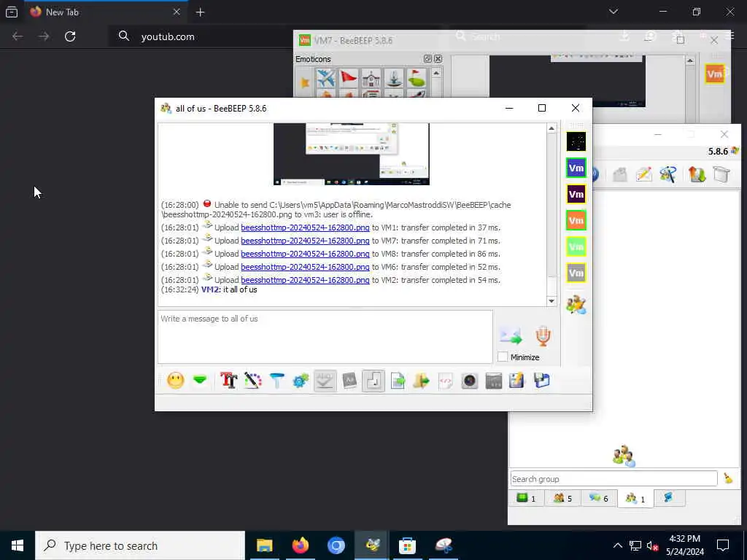Click the save chat floppy disk icon
Viewport: 747px width, 560px height.
click(x=542, y=381)
